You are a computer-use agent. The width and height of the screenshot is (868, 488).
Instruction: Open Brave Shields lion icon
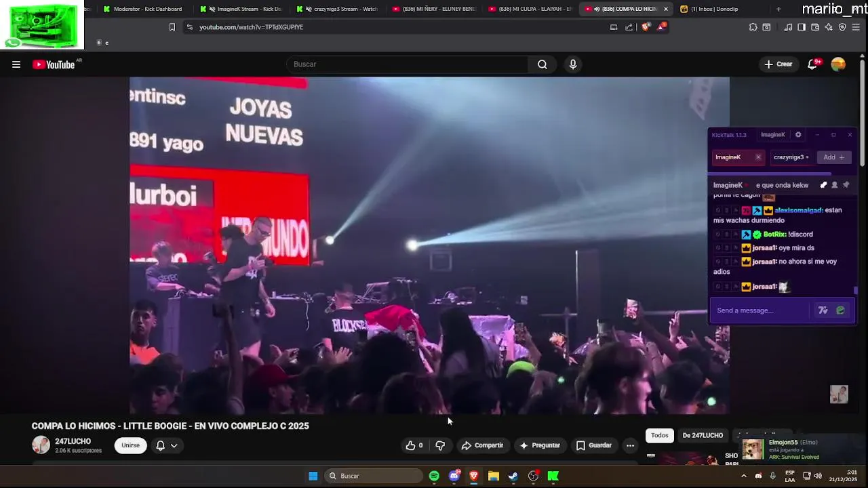click(x=645, y=27)
